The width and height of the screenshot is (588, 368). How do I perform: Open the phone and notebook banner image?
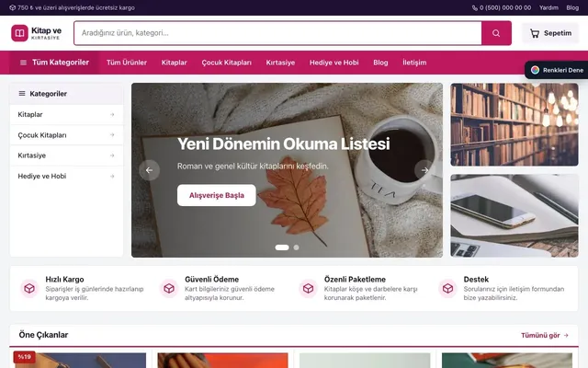(514, 215)
